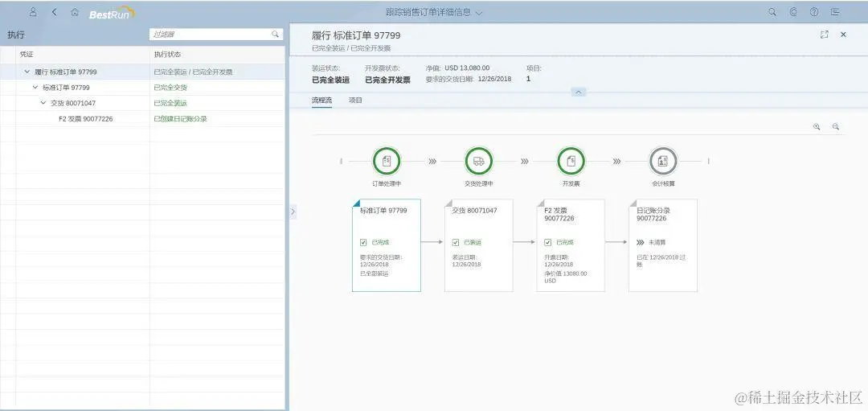Click the BestRun logo
The image size is (868, 411).
(113, 12)
